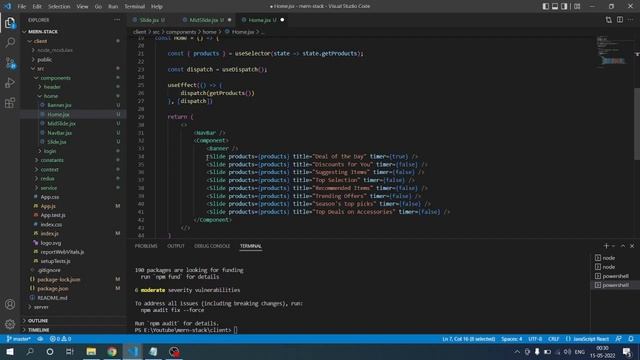Expand the node_modules folder
The height and width of the screenshot is (360, 640).
[x=55, y=50]
